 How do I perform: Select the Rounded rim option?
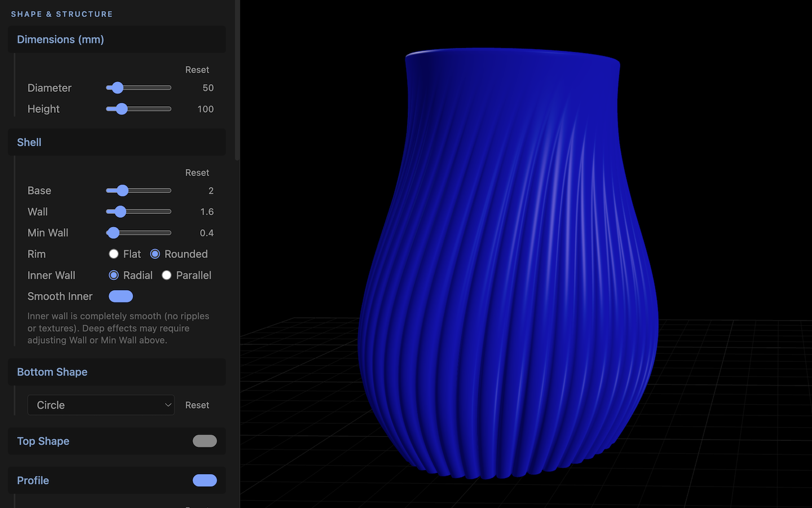pyautogui.click(x=155, y=254)
